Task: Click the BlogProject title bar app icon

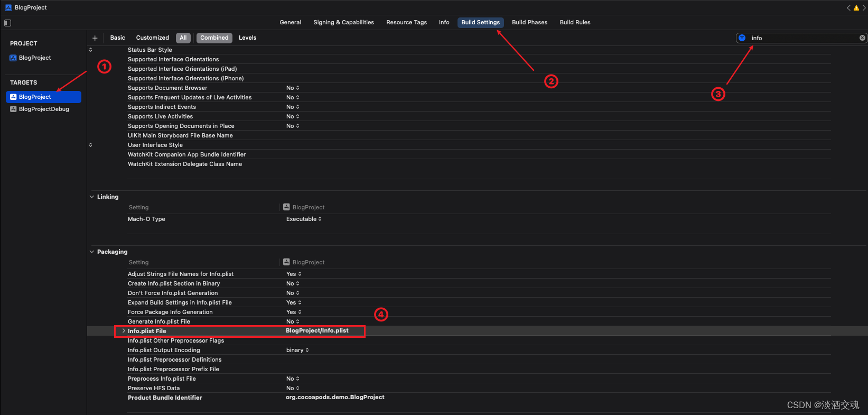Action: click(8, 7)
